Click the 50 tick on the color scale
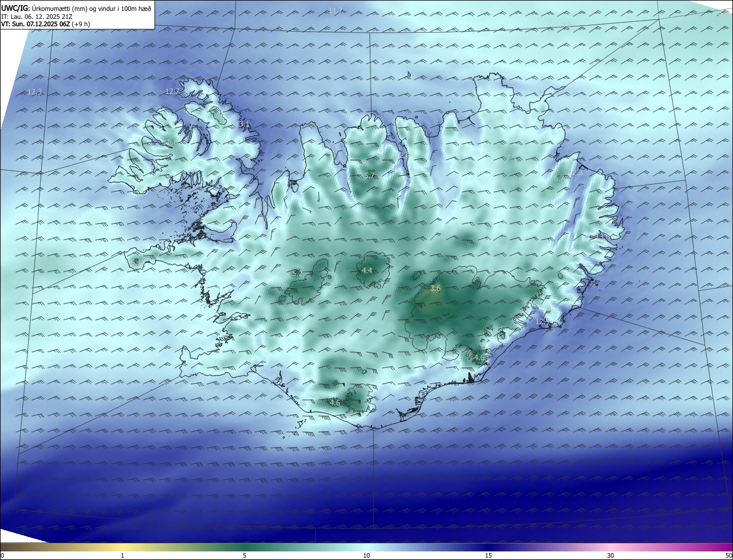 click(x=728, y=555)
